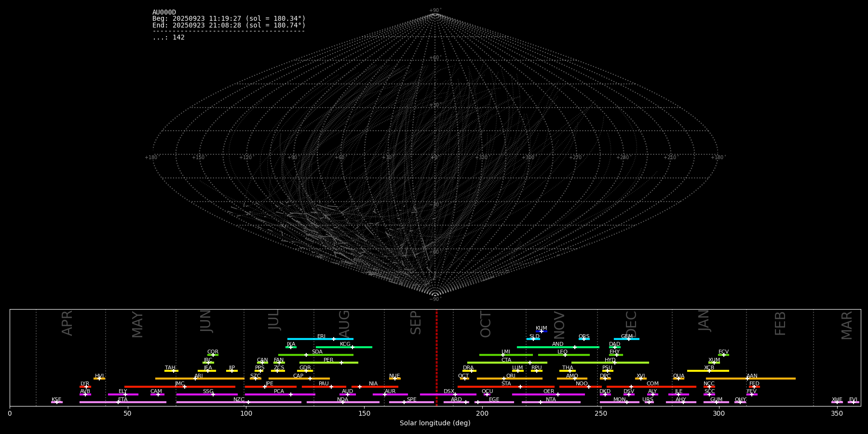Select the SDA shower bar

tap(316, 355)
